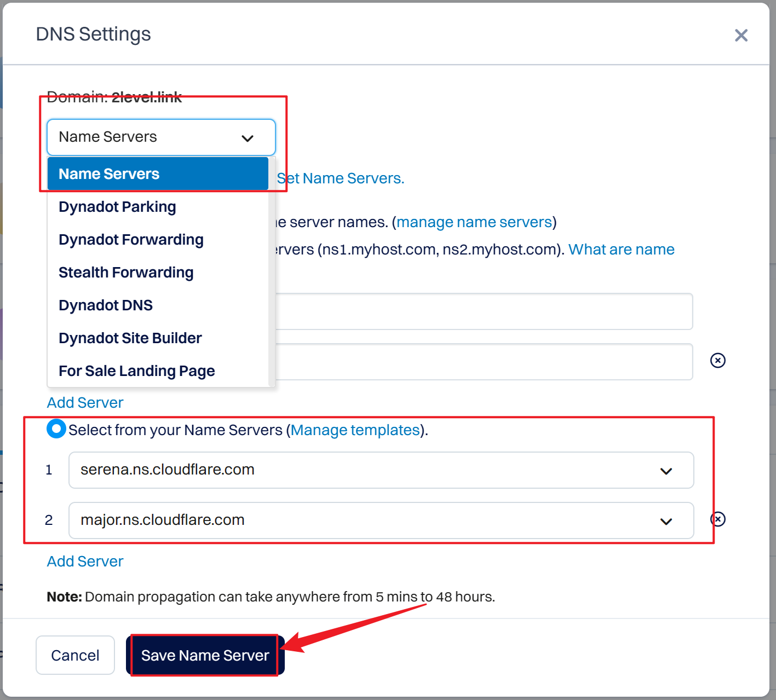Select Dynadot Forwarding option
Viewport: 776px width, 700px height.
pos(131,240)
